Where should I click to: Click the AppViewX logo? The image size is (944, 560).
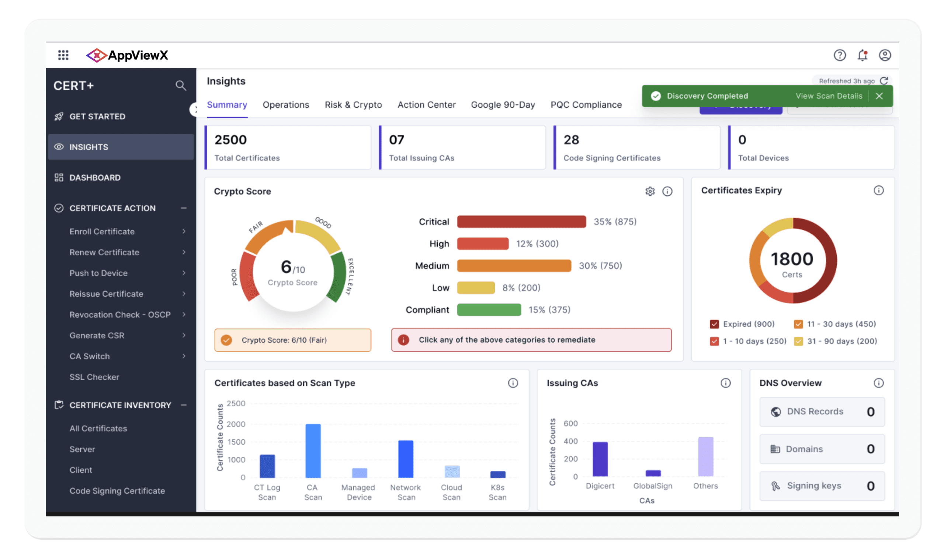pos(127,55)
